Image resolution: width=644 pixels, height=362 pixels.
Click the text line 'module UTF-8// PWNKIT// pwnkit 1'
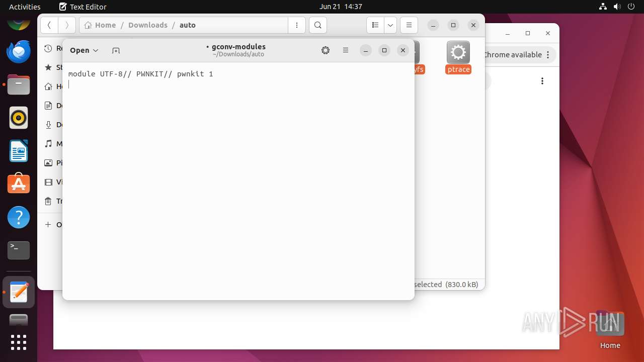[x=141, y=74]
